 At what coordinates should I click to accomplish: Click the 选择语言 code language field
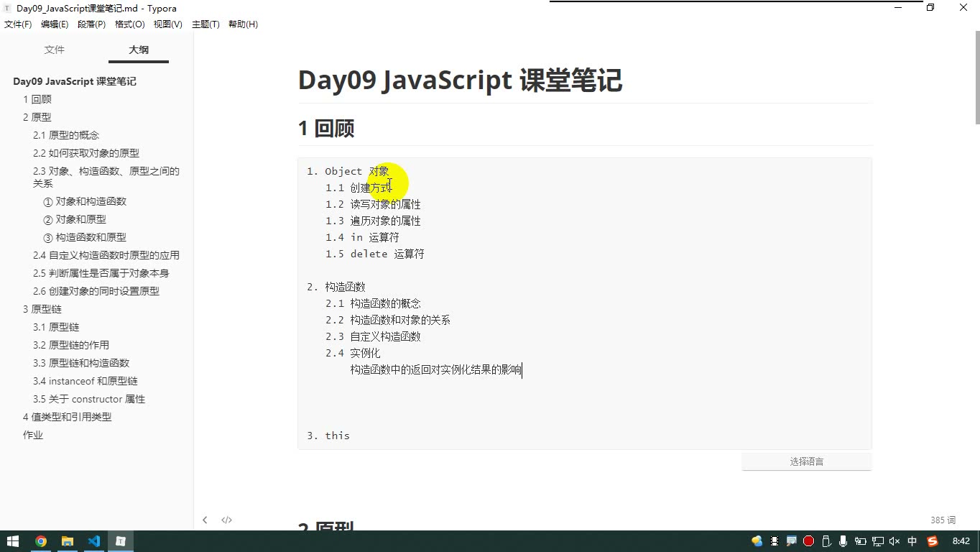[807, 461]
